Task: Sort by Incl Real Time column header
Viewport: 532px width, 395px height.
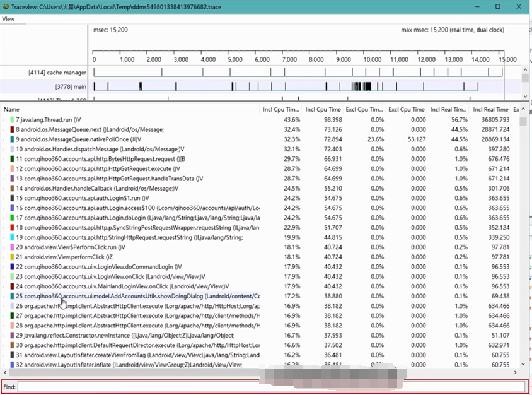Action: coord(490,109)
